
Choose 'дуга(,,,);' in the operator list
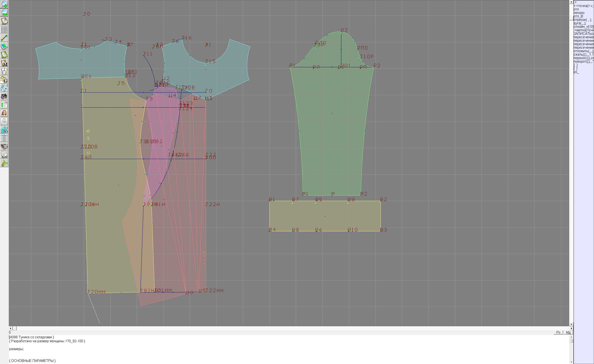point(580,23)
